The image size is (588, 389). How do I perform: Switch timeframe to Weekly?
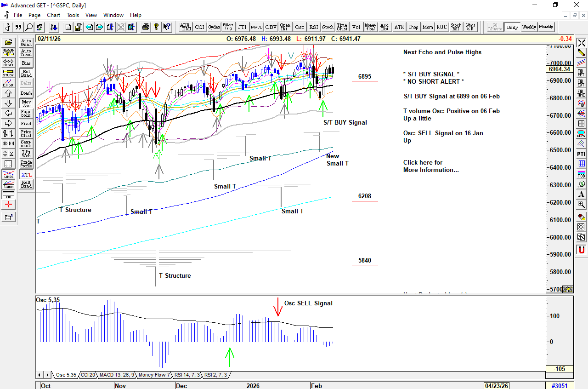tap(529, 27)
